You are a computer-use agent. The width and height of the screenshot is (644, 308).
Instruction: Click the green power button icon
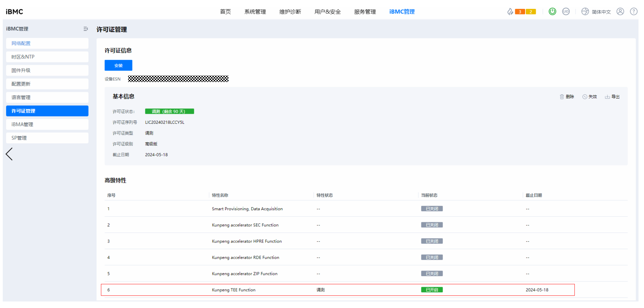click(552, 11)
